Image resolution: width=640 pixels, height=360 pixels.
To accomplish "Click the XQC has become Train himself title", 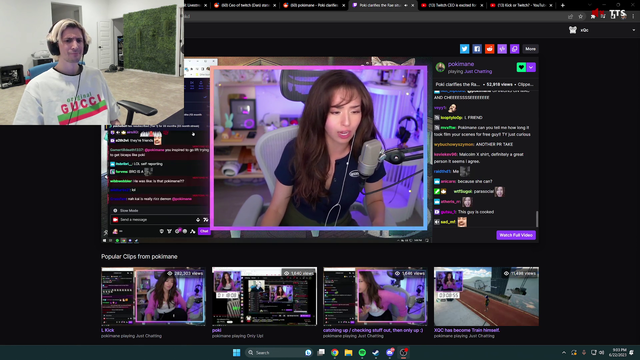I will tap(467, 330).
